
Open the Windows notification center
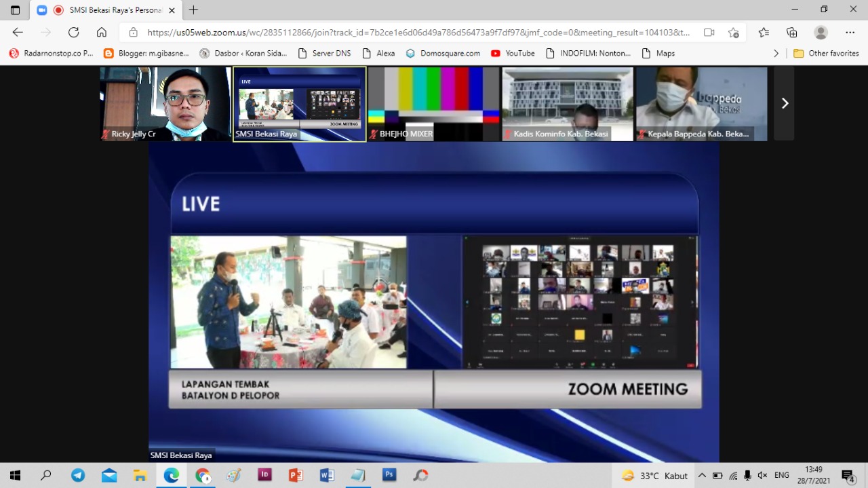tap(848, 476)
